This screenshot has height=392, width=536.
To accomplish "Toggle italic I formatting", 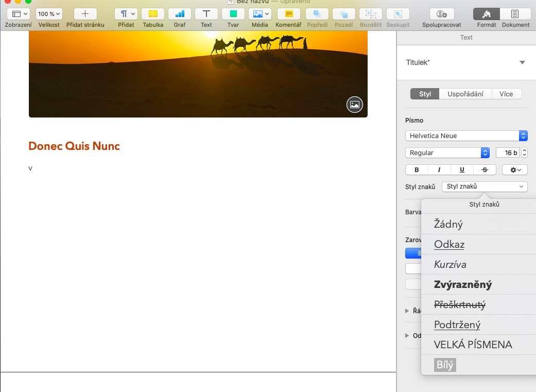I will coord(439,169).
